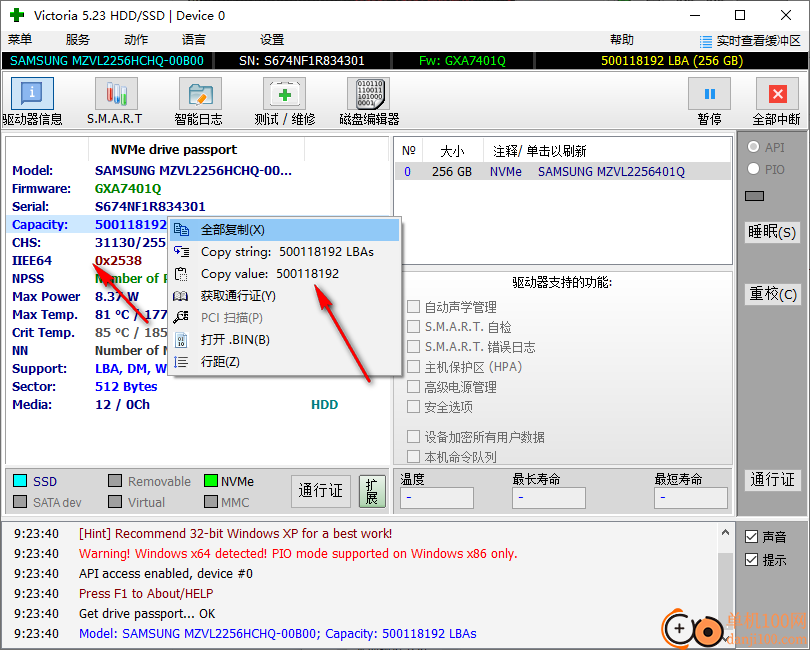Viewport: 810px width, 650px height.
Task: Click the green cross Victoria app icon
Action: [x=17, y=15]
